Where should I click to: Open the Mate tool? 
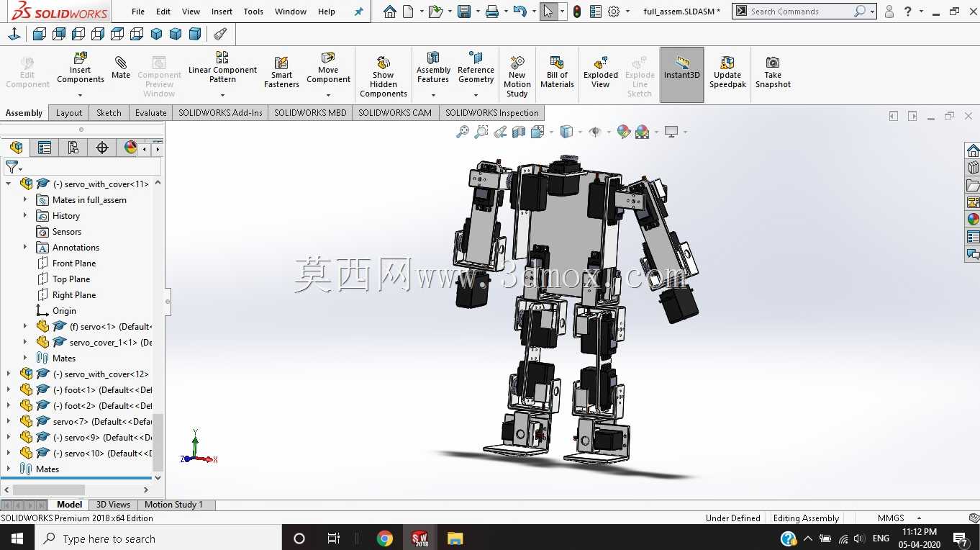pos(121,68)
